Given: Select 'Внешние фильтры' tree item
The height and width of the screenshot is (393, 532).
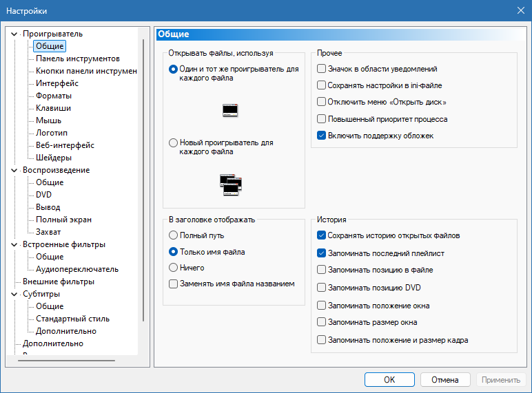Looking at the screenshot, I should point(59,282).
